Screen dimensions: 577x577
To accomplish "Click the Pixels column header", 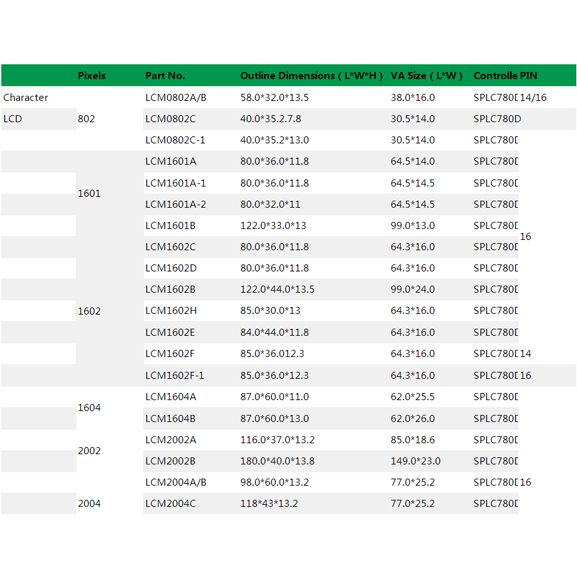I will click(x=92, y=75).
